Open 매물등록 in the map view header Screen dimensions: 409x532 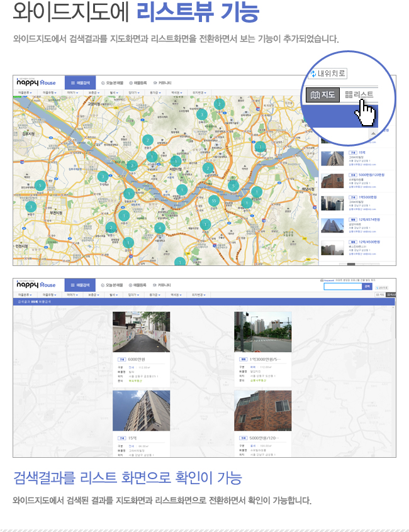(x=138, y=83)
